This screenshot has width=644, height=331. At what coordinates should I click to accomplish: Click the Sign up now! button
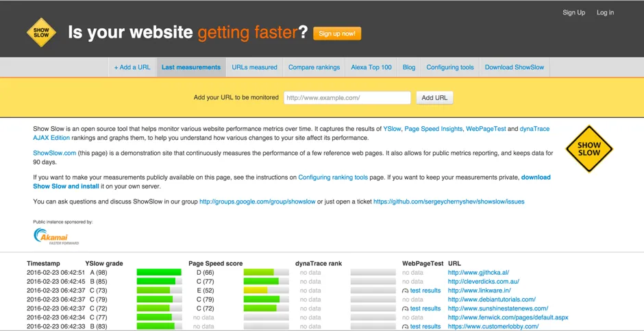coord(337,34)
